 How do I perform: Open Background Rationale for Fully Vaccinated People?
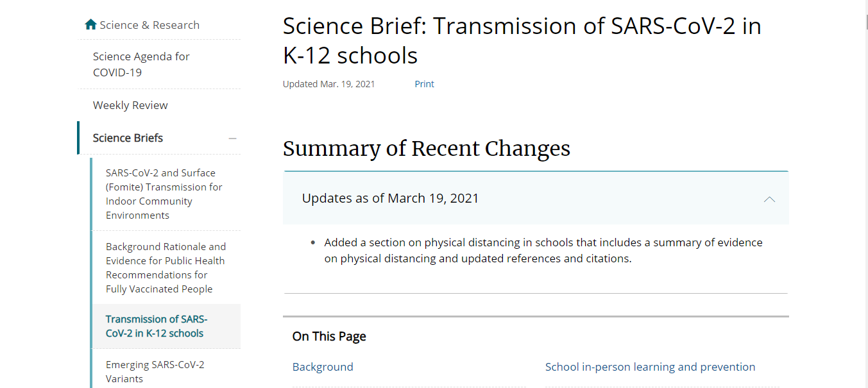coord(166,267)
